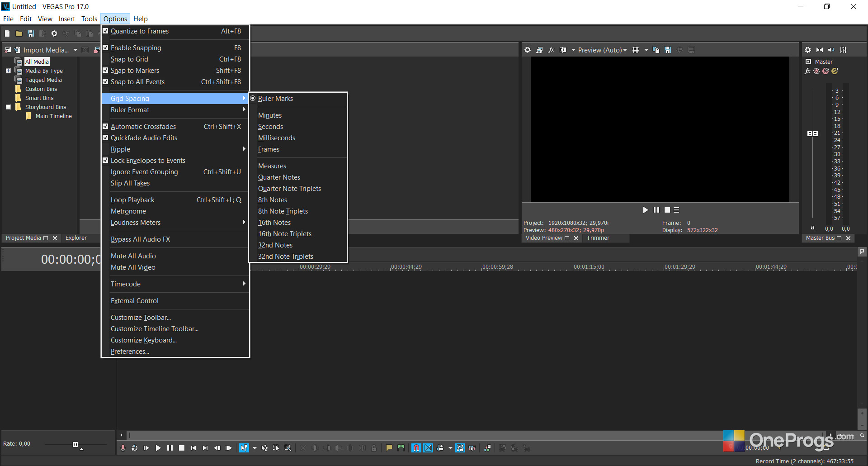Save snapshot to file in preview
The width and height of the screenshot is (868, 466).
668,50
